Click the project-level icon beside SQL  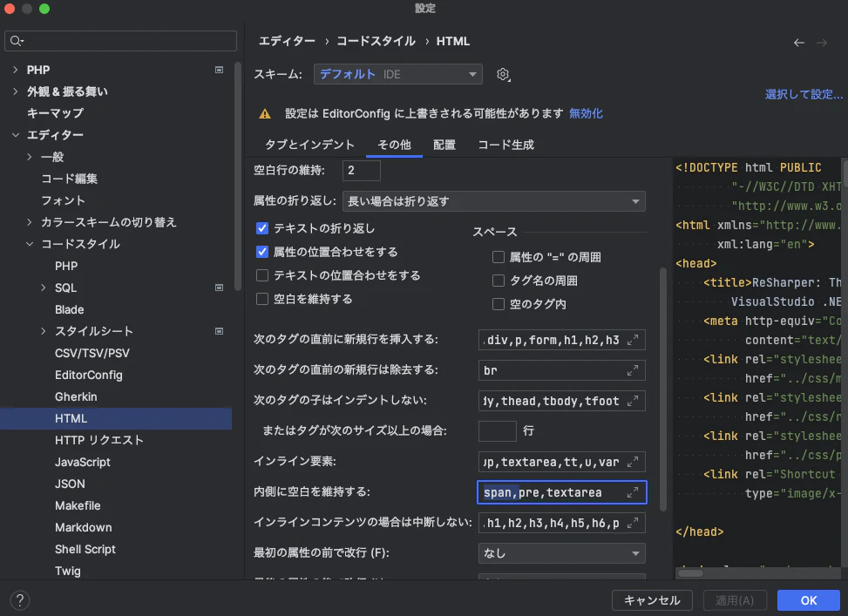tap(219, 288)
